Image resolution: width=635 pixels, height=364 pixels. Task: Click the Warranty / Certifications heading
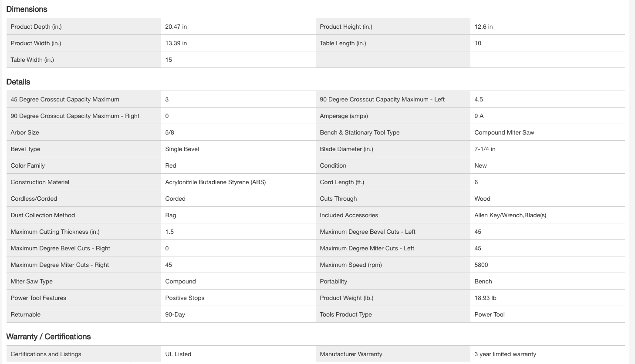[48, 337]
